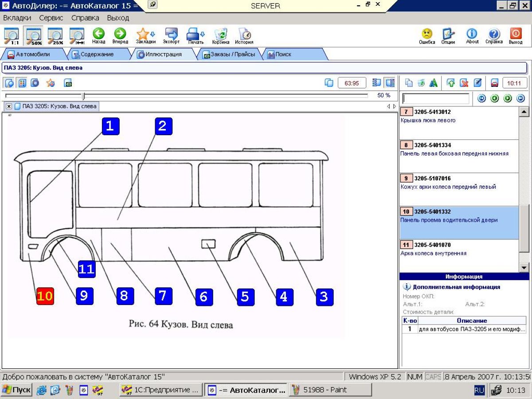The width and height of the screenshot is (532, 399).
Task: Toggle the fit-to-width zoom button
Action: (x=77, y=36)
